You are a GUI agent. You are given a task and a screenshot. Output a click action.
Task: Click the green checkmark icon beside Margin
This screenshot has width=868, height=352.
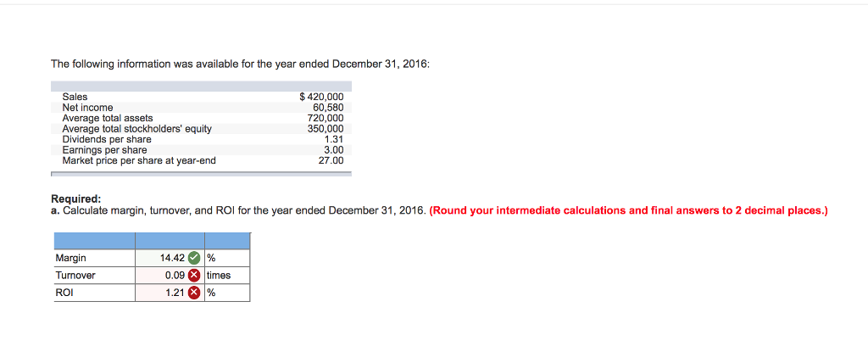coord(194,259)
